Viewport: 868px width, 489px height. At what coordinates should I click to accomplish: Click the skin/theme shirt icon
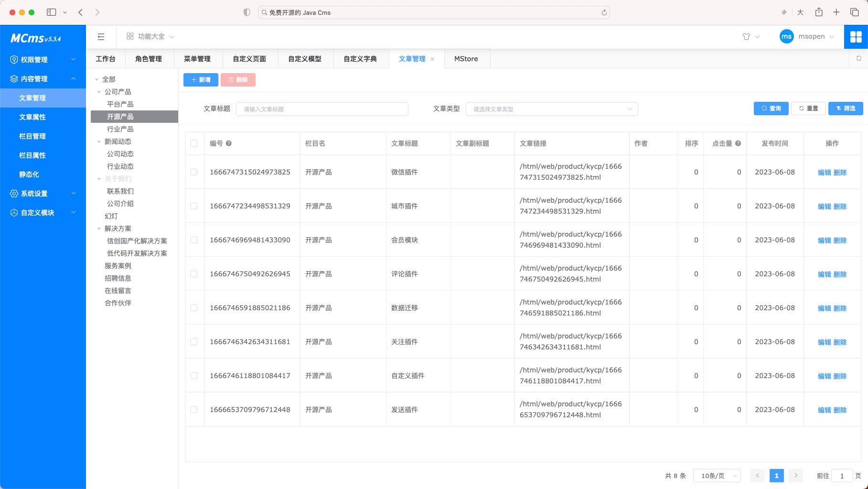746,36
